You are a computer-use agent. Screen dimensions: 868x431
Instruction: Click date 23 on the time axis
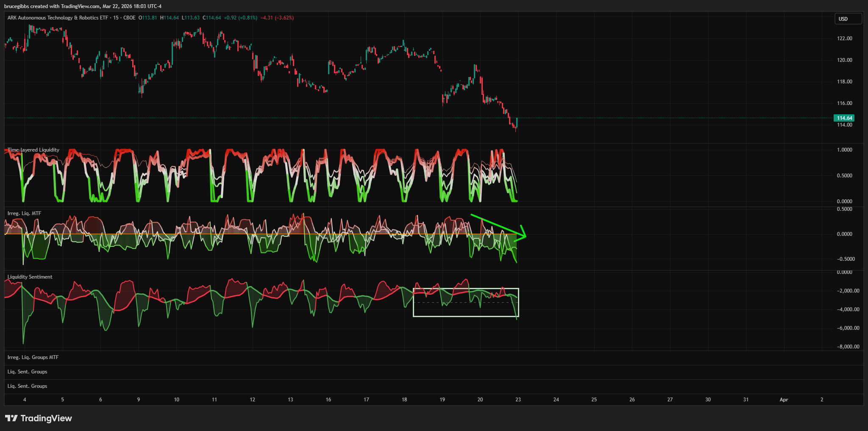518,400
